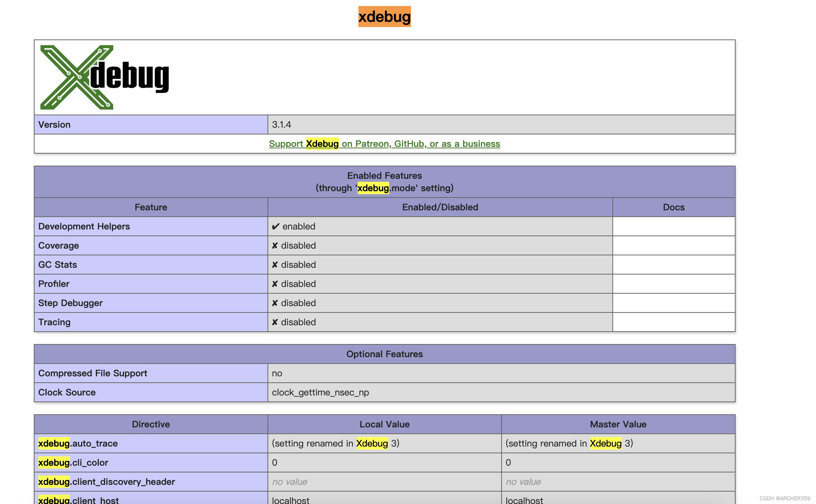
Task: Click the cross icon in GC Stats row
Action: [275, 265]
